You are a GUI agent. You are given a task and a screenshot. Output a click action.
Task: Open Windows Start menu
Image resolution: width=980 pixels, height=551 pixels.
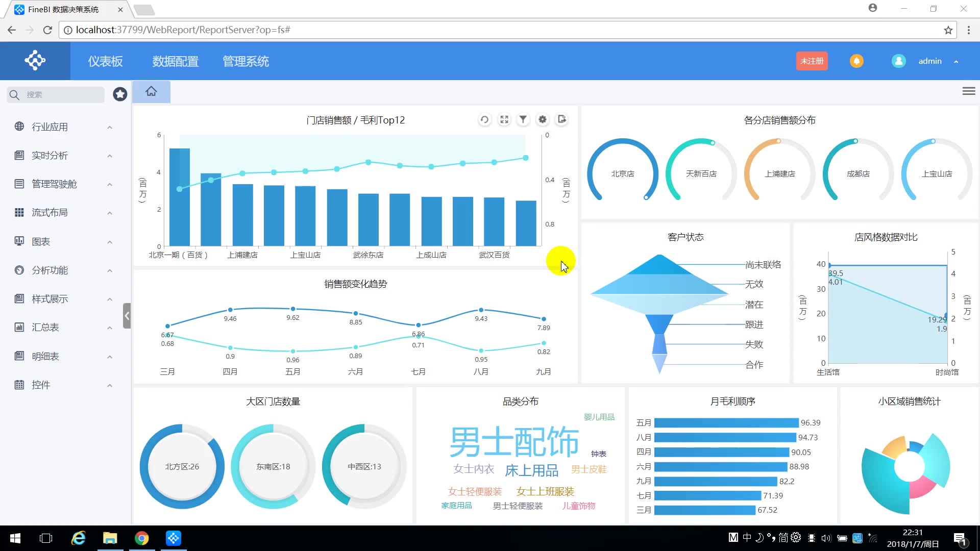pyautogui.click(x=15, y=538)
